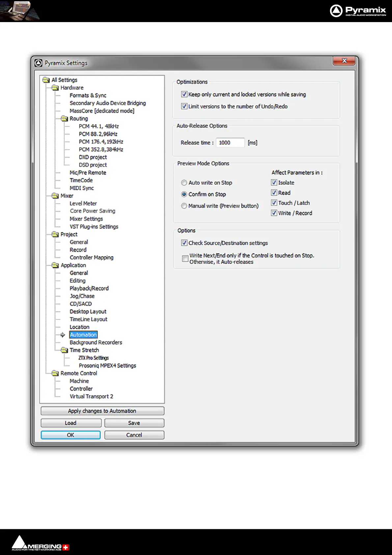
Task: Enable Write Next/End only if touched checkbox
Action: pos(185,258)
